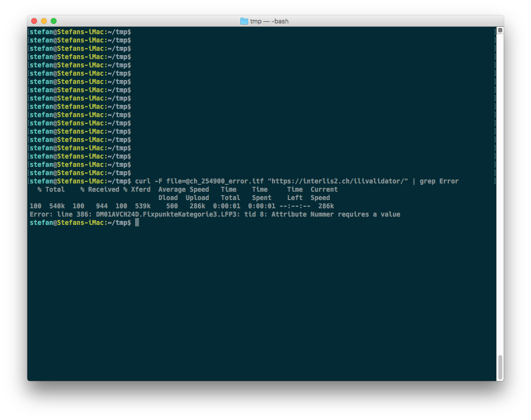Viewport: 531px width, 420px height.
Task: Click the 'Current' column header
Action: click(324, 190)
